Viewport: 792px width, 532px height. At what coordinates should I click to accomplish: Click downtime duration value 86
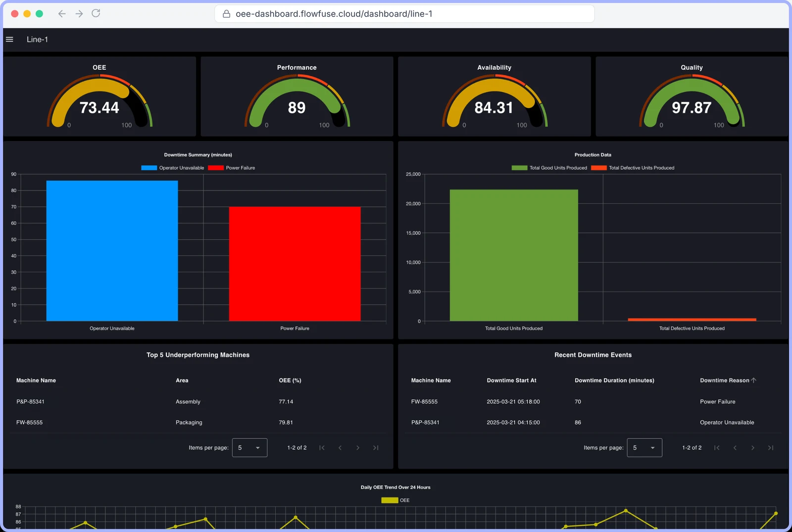[578, 423]
